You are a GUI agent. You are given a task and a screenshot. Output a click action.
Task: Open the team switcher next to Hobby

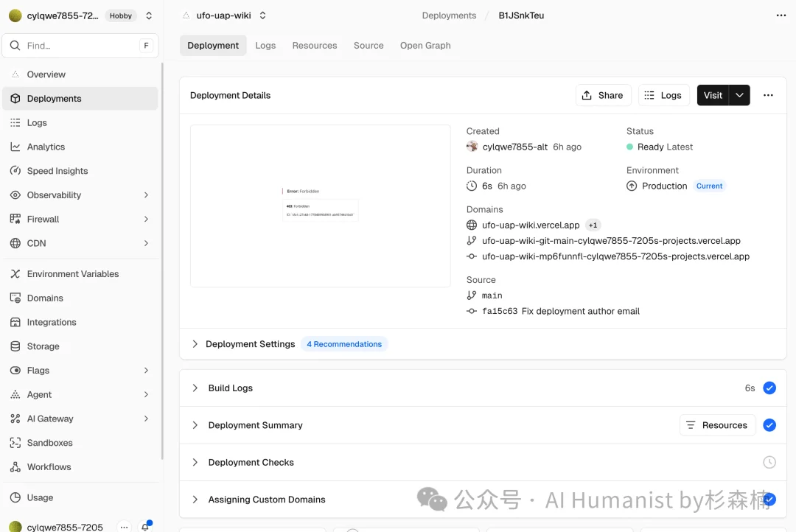pos(149,15)
